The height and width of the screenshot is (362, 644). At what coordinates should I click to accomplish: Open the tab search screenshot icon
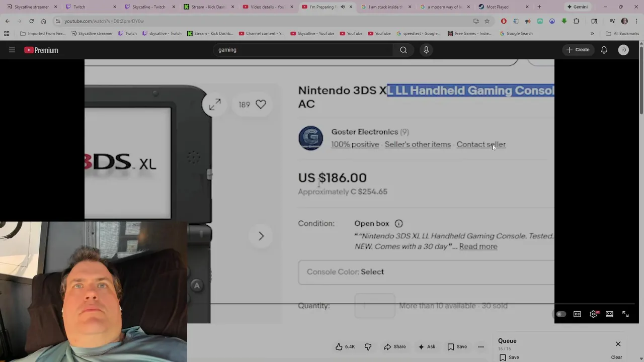pos(594,21)
